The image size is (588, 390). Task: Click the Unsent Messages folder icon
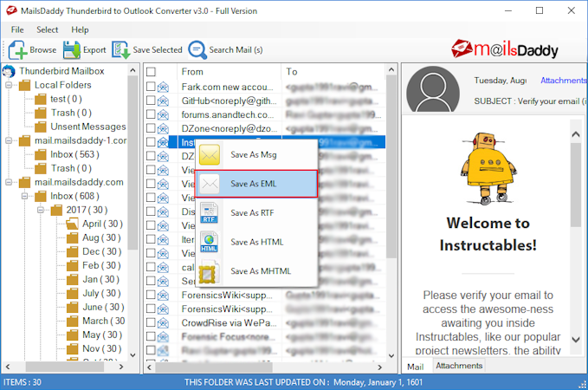point(41,127)
